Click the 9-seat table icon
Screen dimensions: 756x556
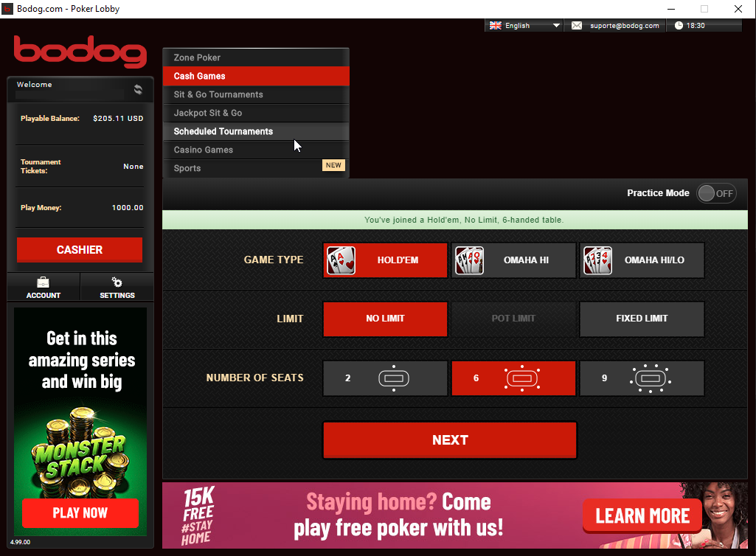651,378
